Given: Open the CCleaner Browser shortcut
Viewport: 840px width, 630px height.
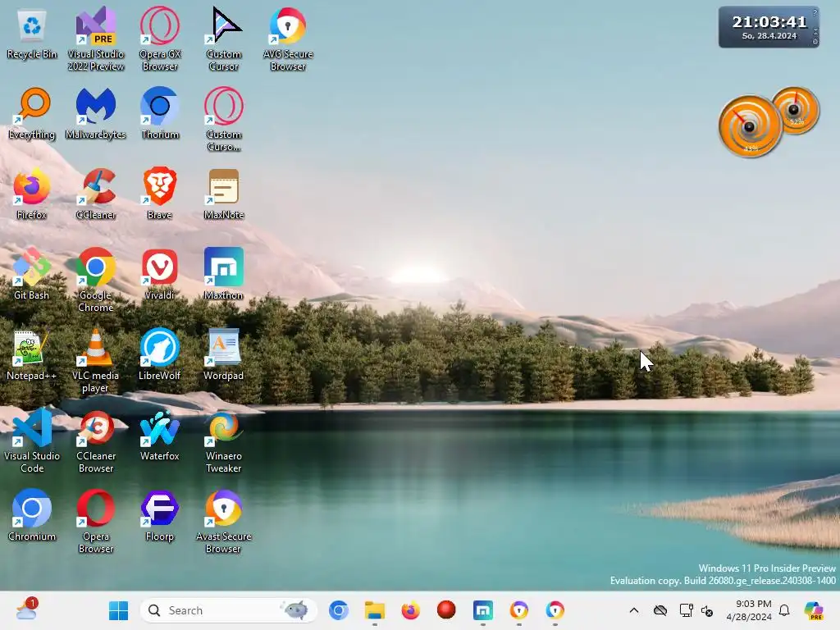Looking at the screenshot, I should click(96, 441).
